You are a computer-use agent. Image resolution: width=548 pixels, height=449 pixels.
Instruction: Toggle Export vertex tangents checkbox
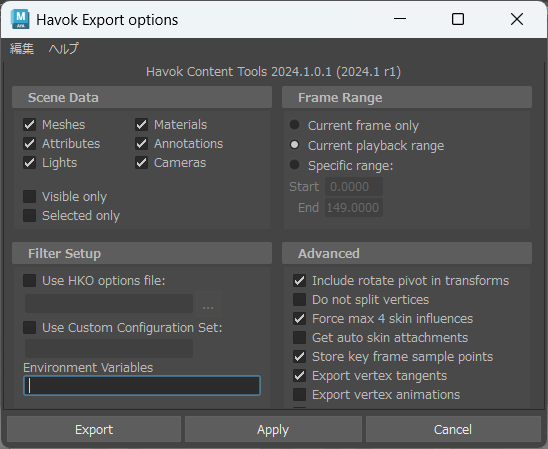click(x=300, y=375)
